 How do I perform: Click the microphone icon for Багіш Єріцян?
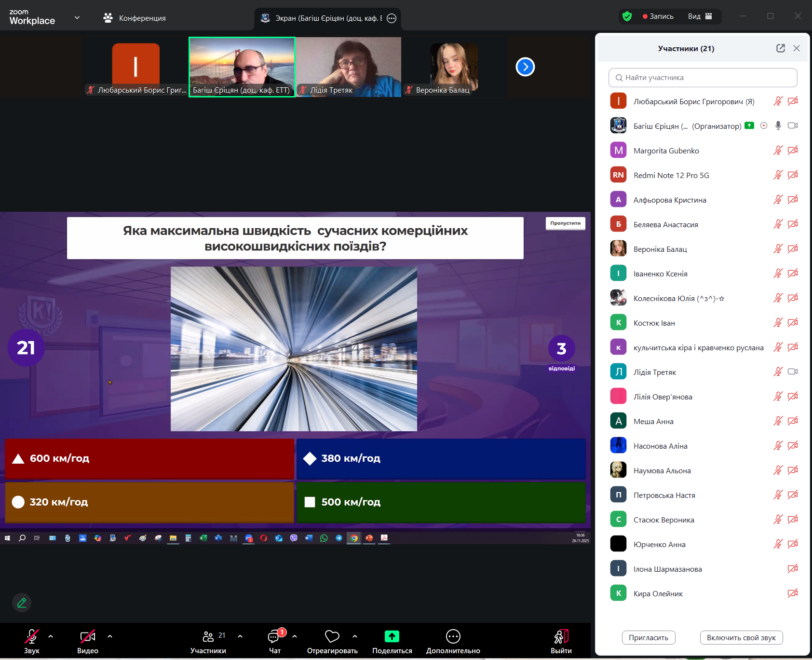tap(778, 126)
